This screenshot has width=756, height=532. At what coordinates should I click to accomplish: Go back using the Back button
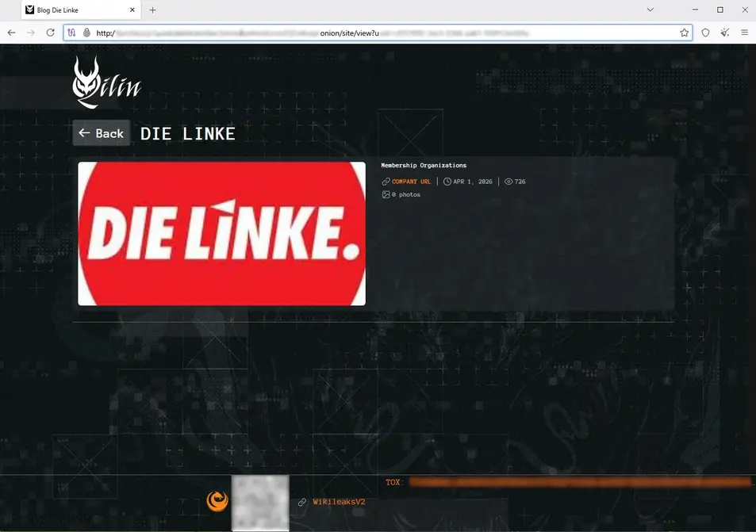[x=102, y=133]
